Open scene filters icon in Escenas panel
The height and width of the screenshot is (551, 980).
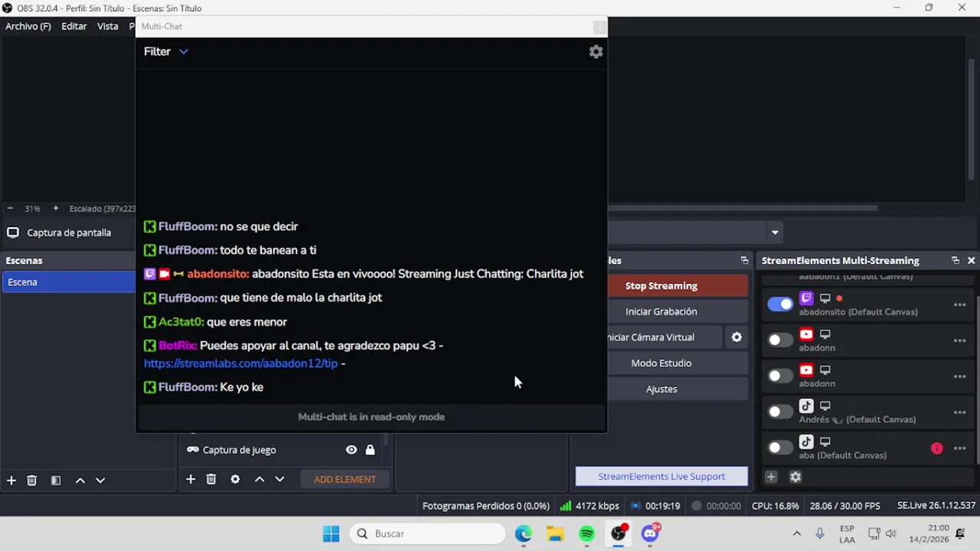pyautogui.click(x=55, y=480)
